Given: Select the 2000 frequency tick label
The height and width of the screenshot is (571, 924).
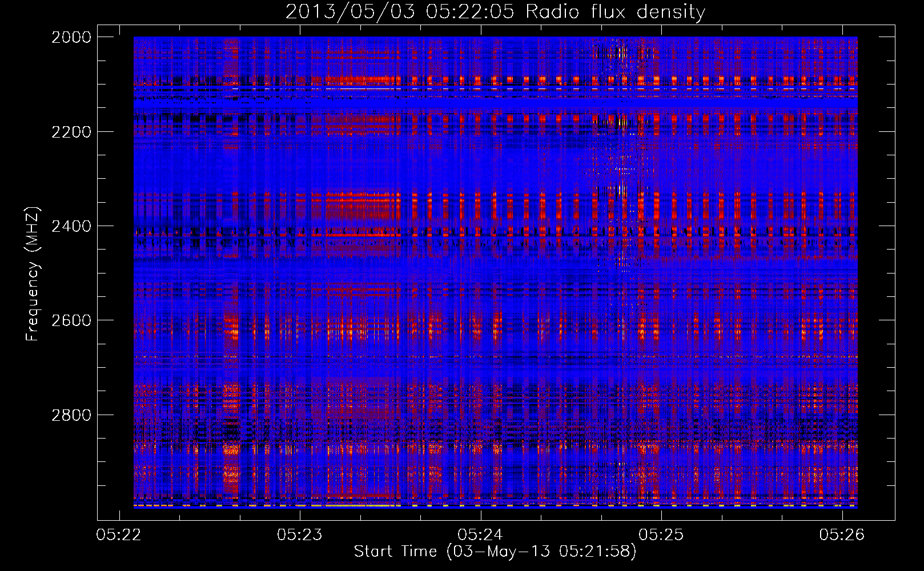Looking at the screenshot, I should (71, 37).
